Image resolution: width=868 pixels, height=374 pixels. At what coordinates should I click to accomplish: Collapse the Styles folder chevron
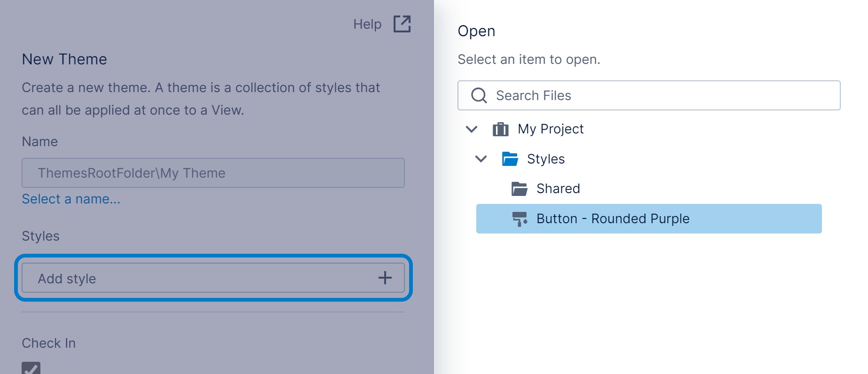[x=481, y=159]
